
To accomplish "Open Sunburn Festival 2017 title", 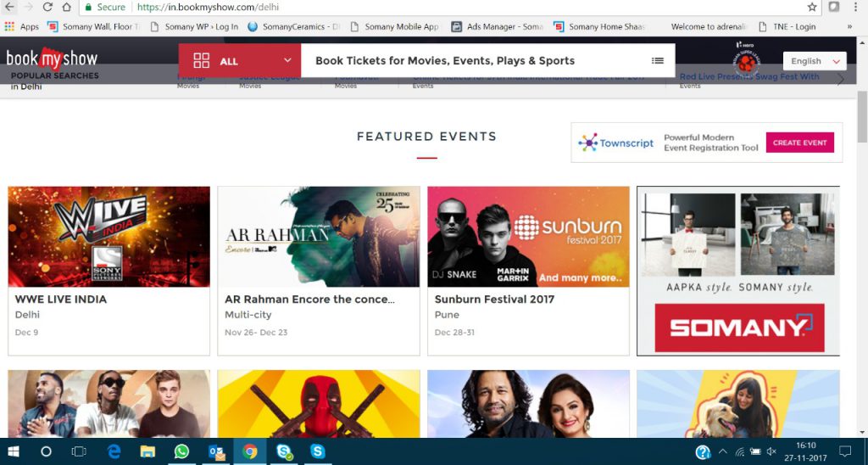I will point(494,300).
